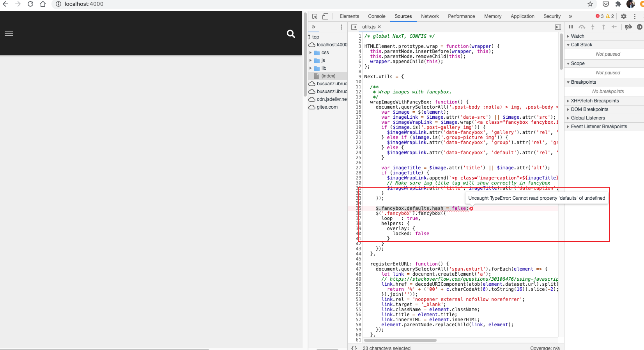Open DevTools settings gear

624,16
